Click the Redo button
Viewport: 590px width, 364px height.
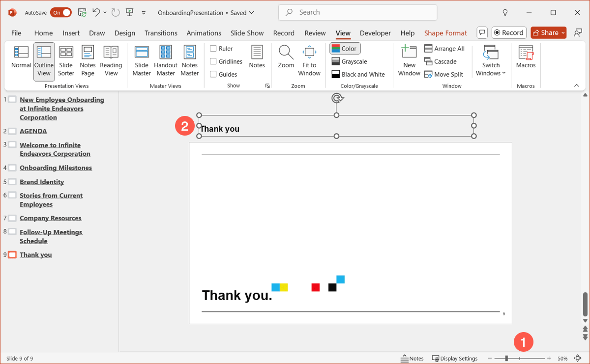pos(116,12)
